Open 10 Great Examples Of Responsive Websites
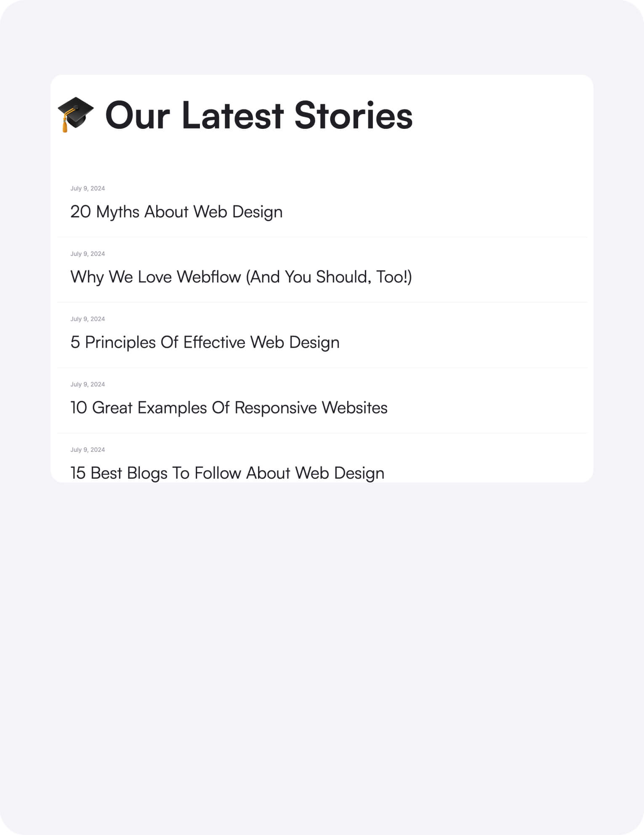Image resolution: width=644 pixels, height=835 pixels. [229, 408]
